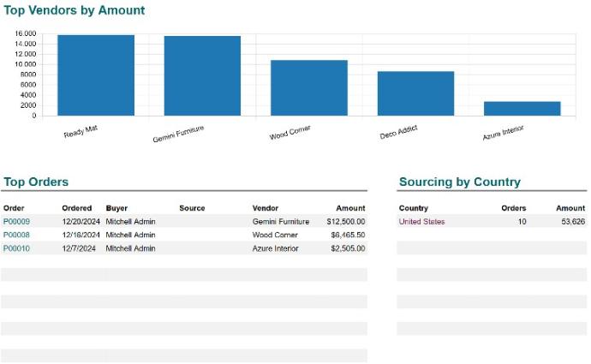Select the orders count 10
The width and height of the screenshot is (591, 364).
(522, 222)
